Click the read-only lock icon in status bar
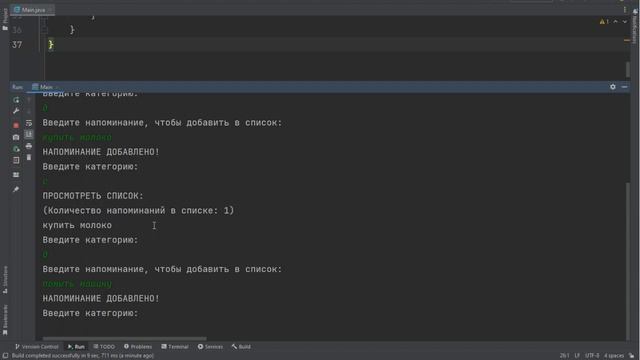 (x=632, y=356)
